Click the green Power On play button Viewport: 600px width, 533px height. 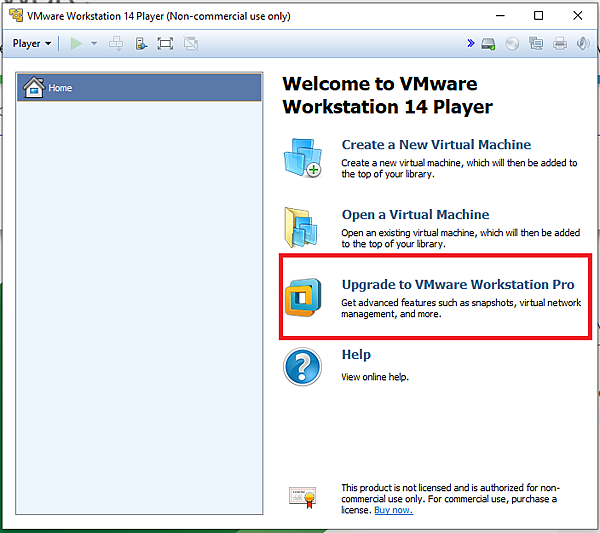76,44
